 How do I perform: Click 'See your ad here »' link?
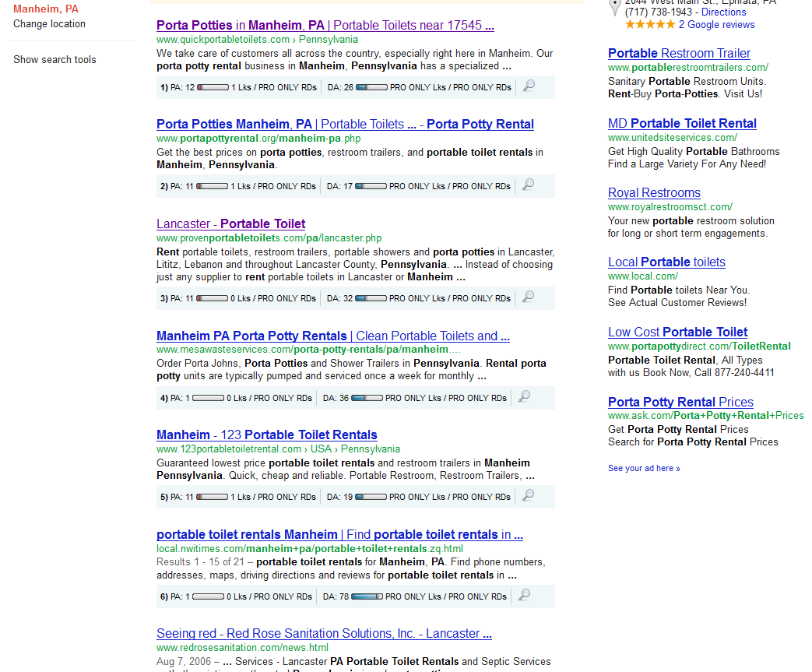644,469
